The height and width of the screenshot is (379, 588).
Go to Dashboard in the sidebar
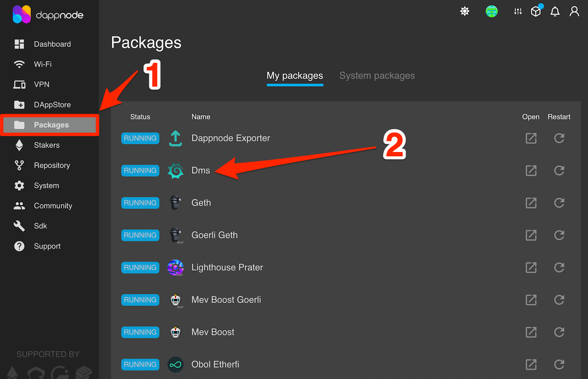tap(52, 44)
